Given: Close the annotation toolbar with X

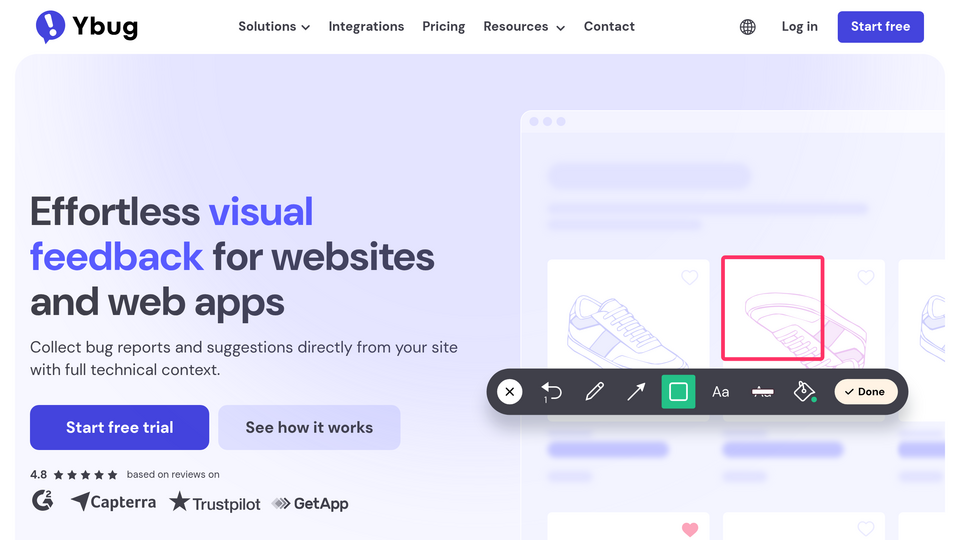Looking at the screenshot, I should pos(509,392).
